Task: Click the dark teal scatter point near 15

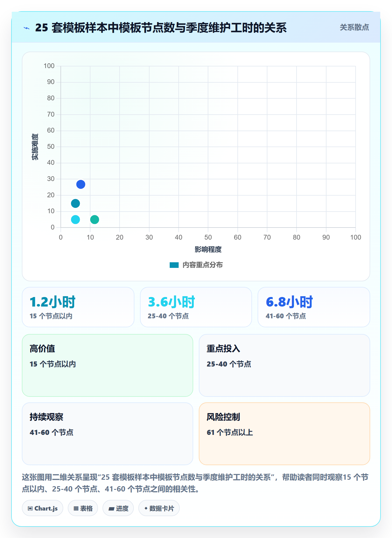Action: (75, 203)
